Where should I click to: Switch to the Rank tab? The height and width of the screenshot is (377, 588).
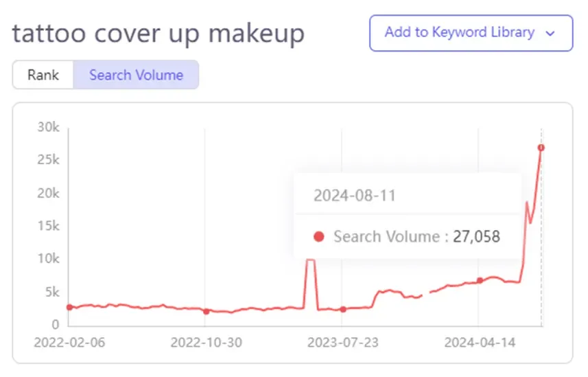pos(43,75)
